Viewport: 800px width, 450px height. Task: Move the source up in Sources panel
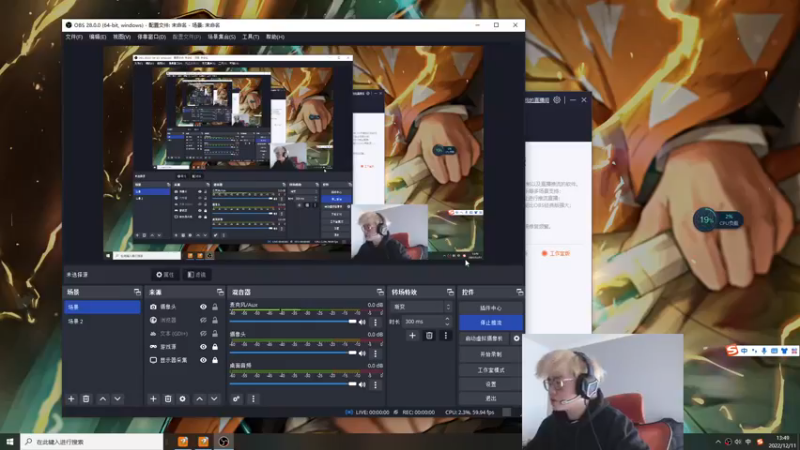point(199,399)
